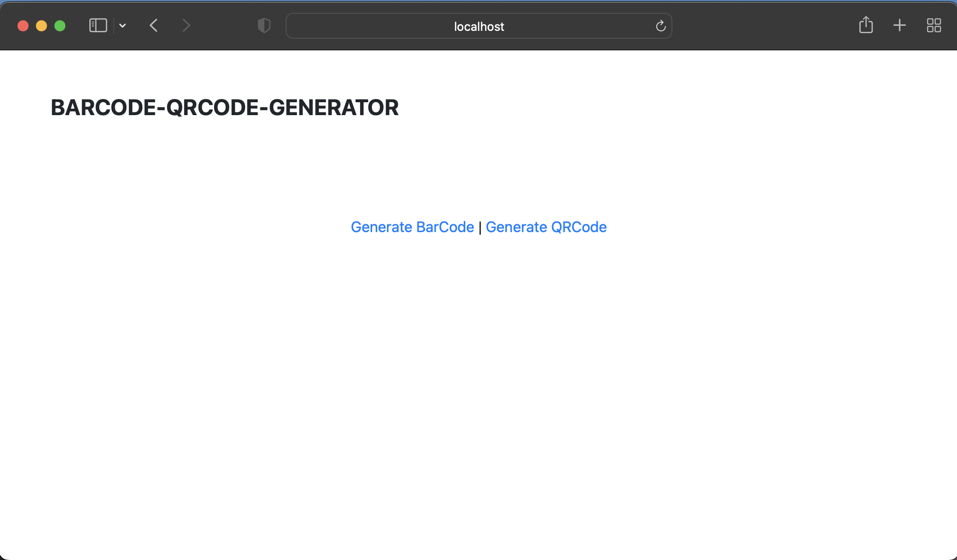
Task: Close the window with red button
Action: point(23,26)
